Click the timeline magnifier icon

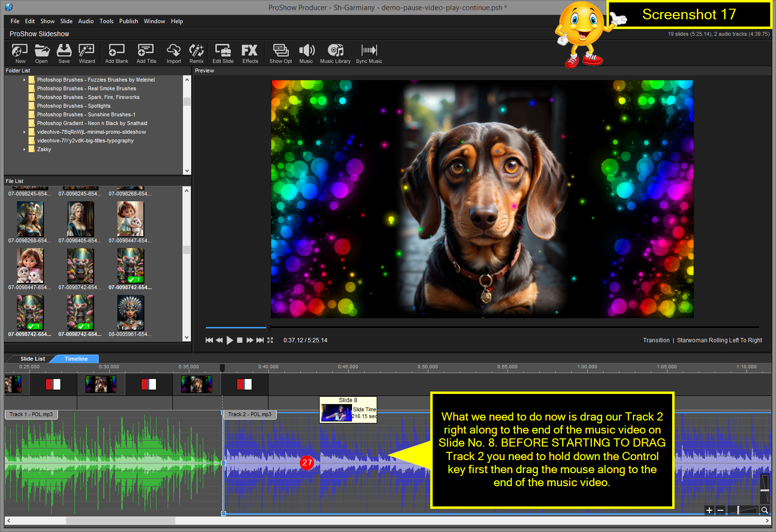pos(765,510)
